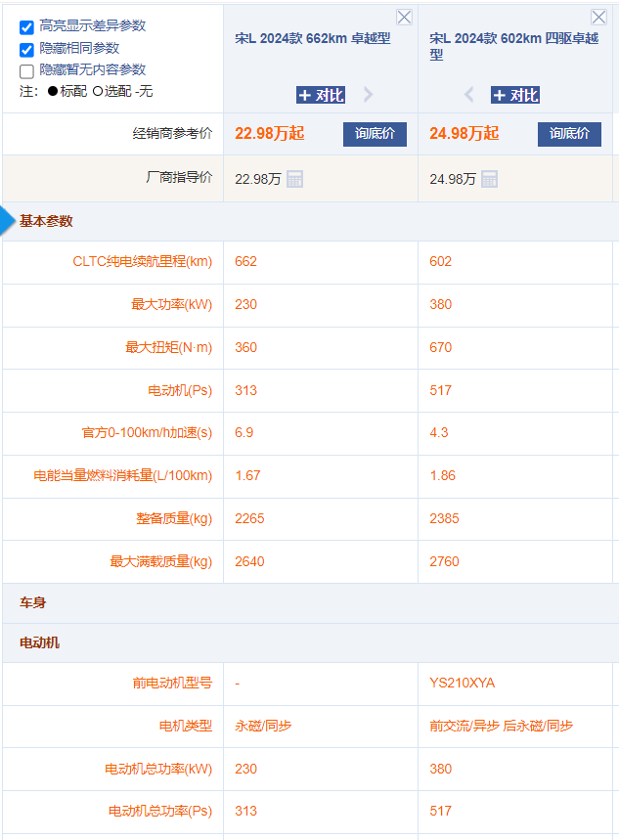The width and height of the screenshot is (619, 840).
Task: Move 662km 卓越型 column right with arrow
Action: (368, 95)
